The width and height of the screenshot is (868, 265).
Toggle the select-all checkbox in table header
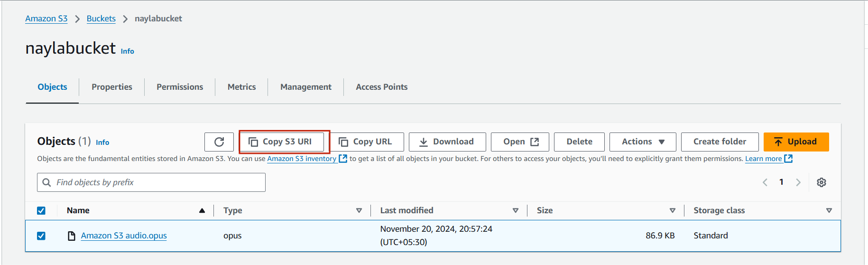(41, 210)
